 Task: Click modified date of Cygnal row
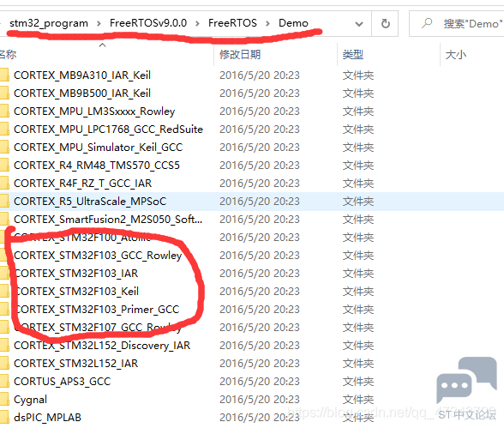[x=260, y=400]
